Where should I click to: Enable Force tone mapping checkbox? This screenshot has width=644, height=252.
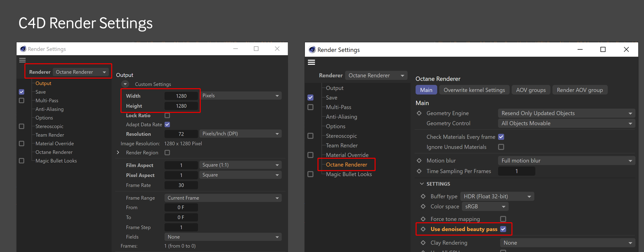[x=503, y=219]
